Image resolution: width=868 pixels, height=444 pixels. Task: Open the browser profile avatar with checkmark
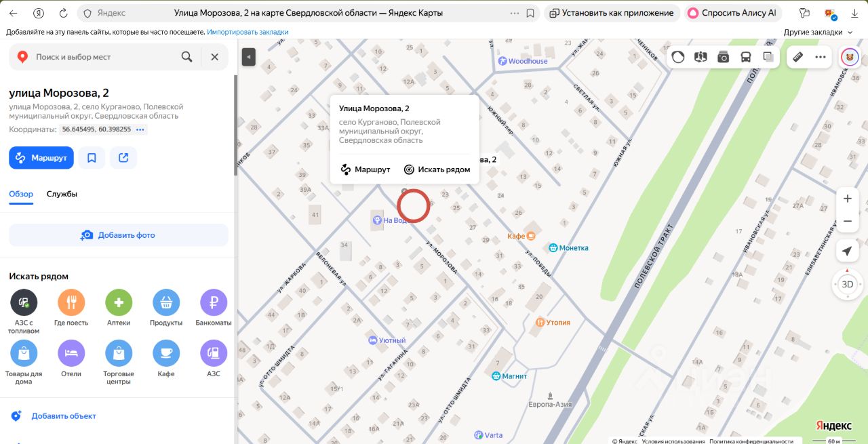830,13
